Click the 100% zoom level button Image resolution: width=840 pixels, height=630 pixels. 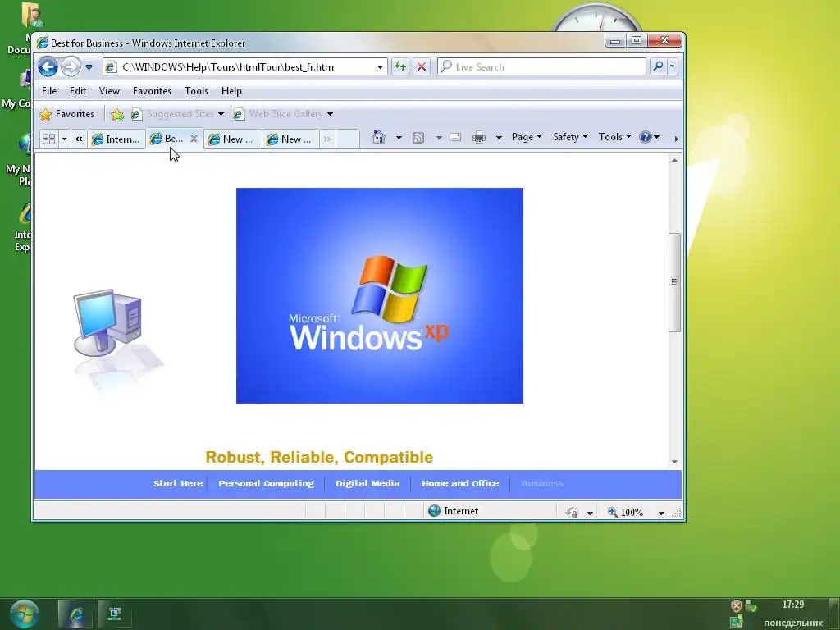[626, 513]
